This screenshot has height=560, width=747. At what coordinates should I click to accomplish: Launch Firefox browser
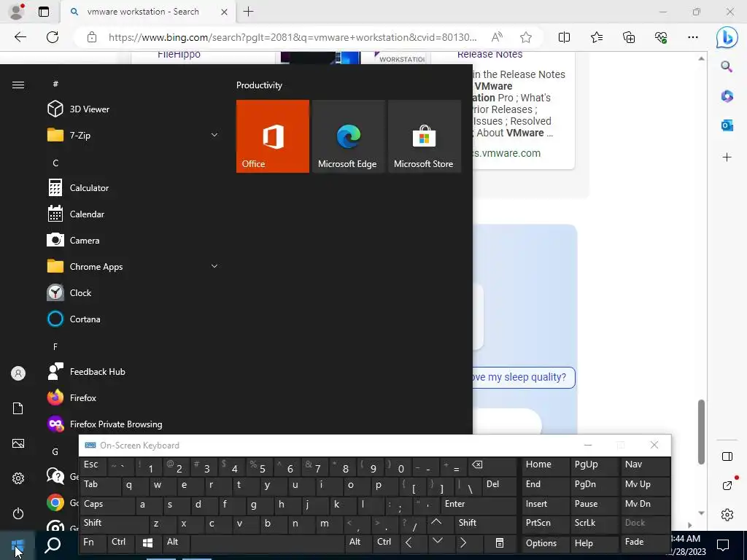[x=133, y=397]
